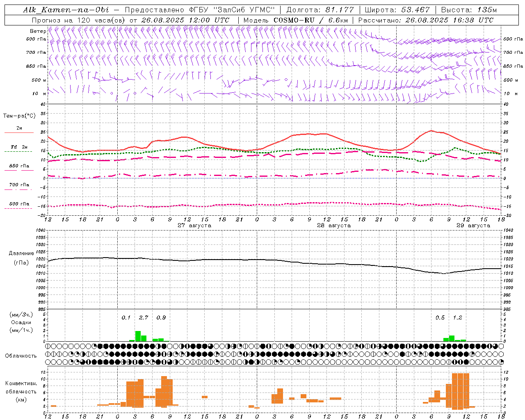Select the Конвективн. convective cloud label

pyautogui.click(x=21, y=383)
